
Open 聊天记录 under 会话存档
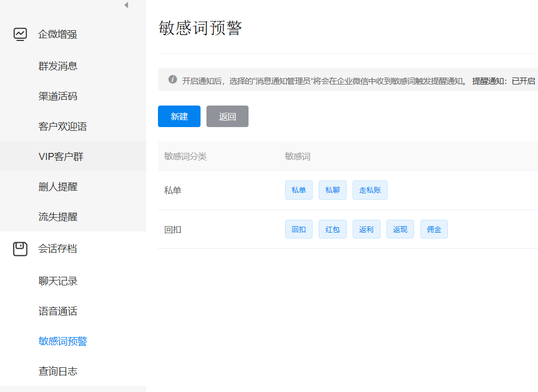click(58, 281)
